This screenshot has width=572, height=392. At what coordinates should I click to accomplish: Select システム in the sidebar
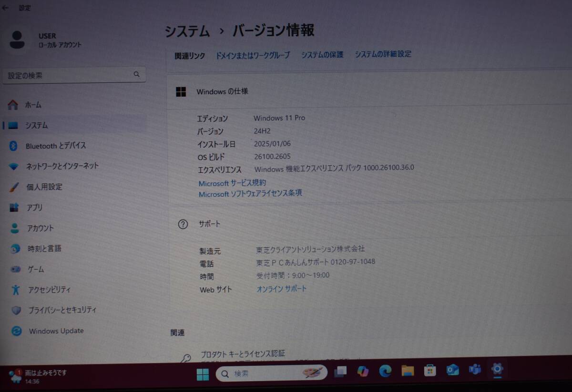click(x=74, y=125)
